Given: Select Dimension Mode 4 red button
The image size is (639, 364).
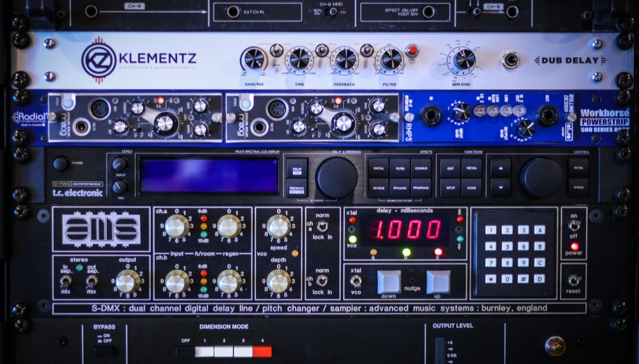Looking at the screenshot, I should (x=262, y=351).
